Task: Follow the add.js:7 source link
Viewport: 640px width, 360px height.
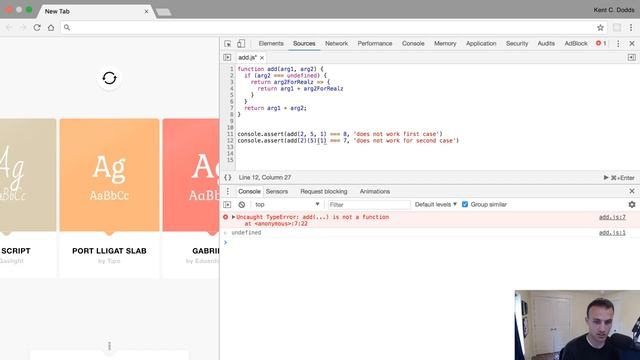Action: [612, 217]
